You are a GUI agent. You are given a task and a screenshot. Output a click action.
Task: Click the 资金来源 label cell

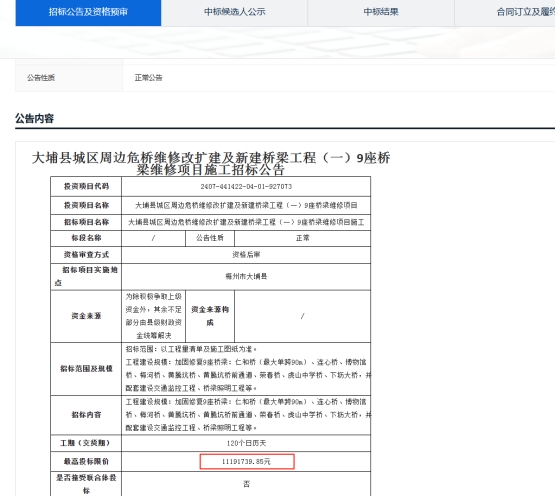click(x=86, y=316)
